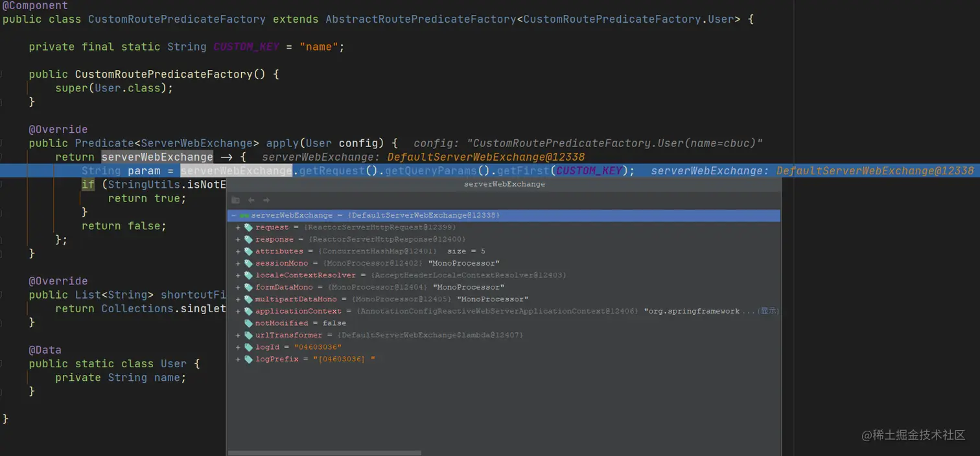Click Predicate<ServerWebExchange> return type
Image resolution: width=980 pixels, height=456 pixels.
(x=167, y=143)
